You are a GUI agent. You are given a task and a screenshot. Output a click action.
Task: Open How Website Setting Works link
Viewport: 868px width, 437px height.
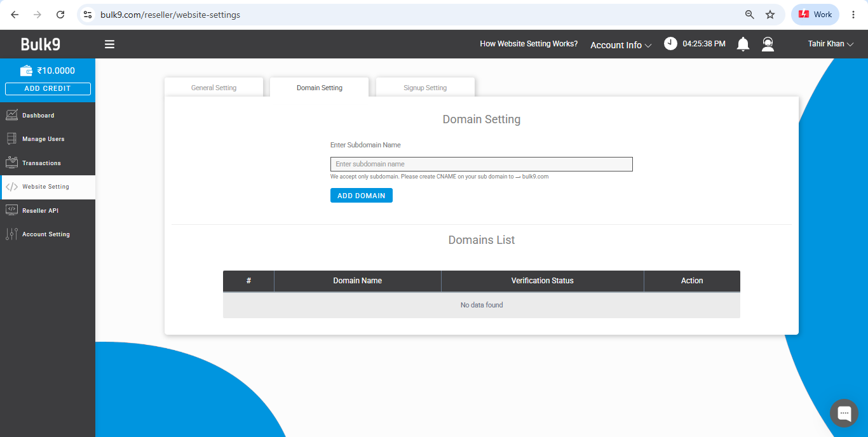pyautogui.click(x=529, y=44)
